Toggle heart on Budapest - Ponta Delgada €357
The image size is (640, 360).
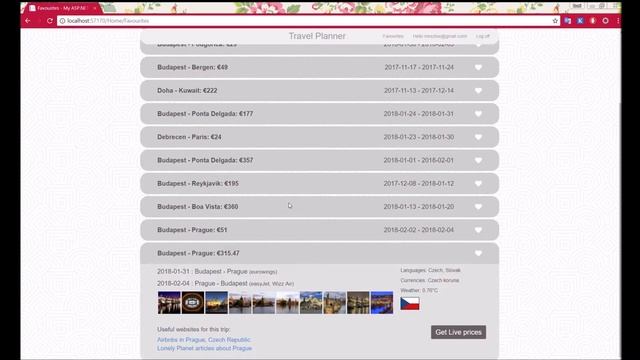478,160
